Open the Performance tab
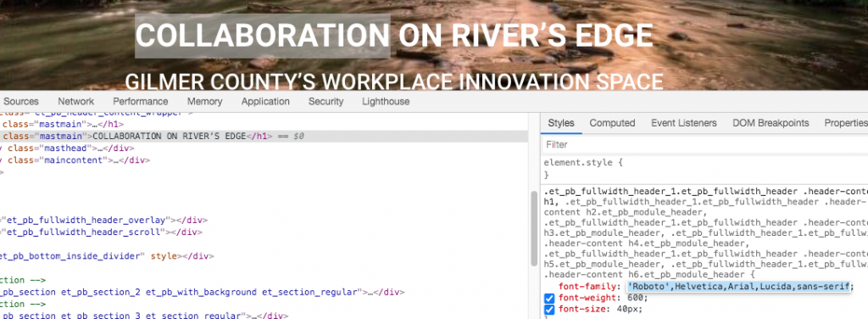868x319 pixels. pos(141,101)
